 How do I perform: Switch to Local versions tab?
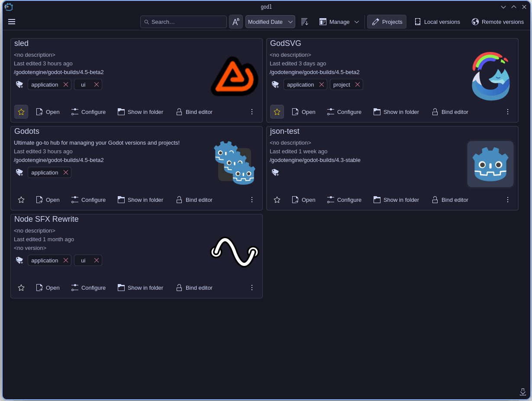(437, 22)
